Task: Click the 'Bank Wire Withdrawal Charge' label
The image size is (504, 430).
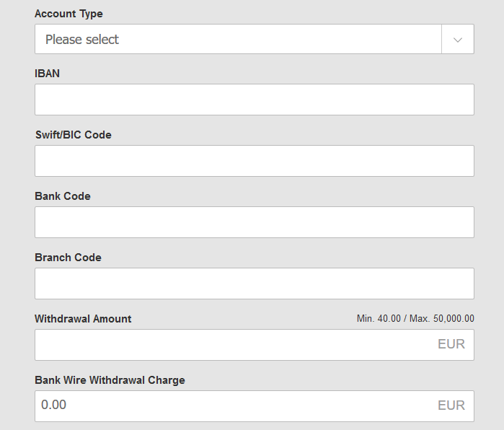Action: tap(110, 380)
